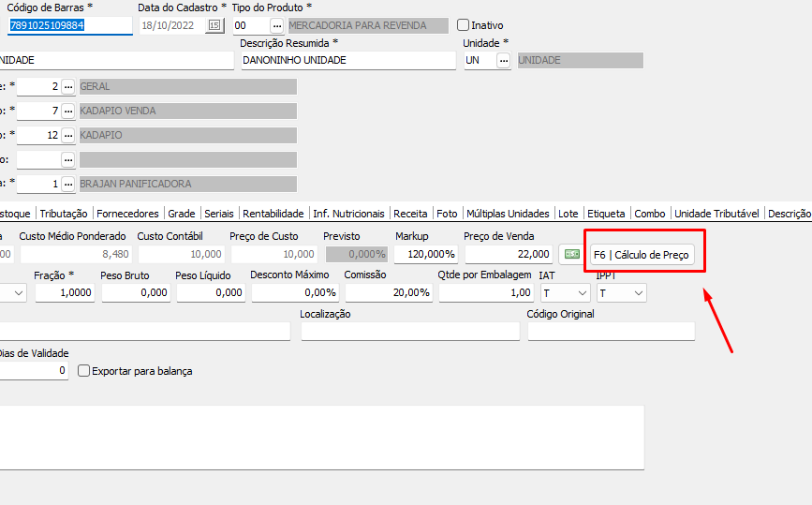Enable the Inativo checkbox
Screen dimensions: 812x505
[463, 25]
